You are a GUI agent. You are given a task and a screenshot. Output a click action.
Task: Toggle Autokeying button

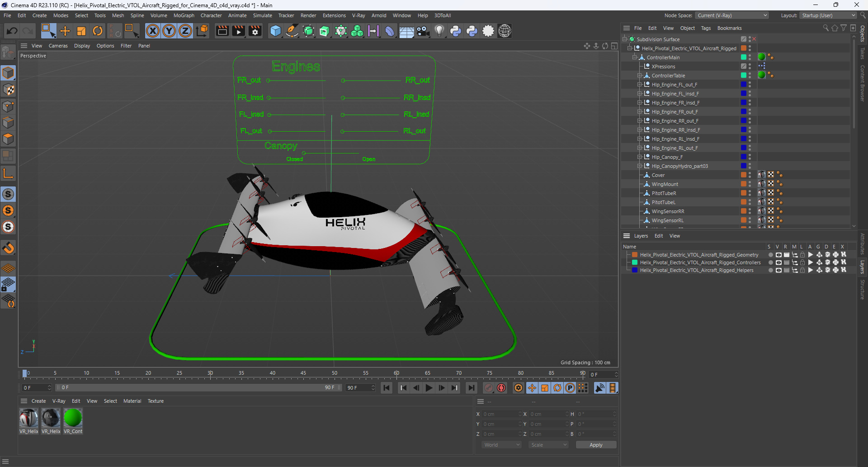click(501, 388)
